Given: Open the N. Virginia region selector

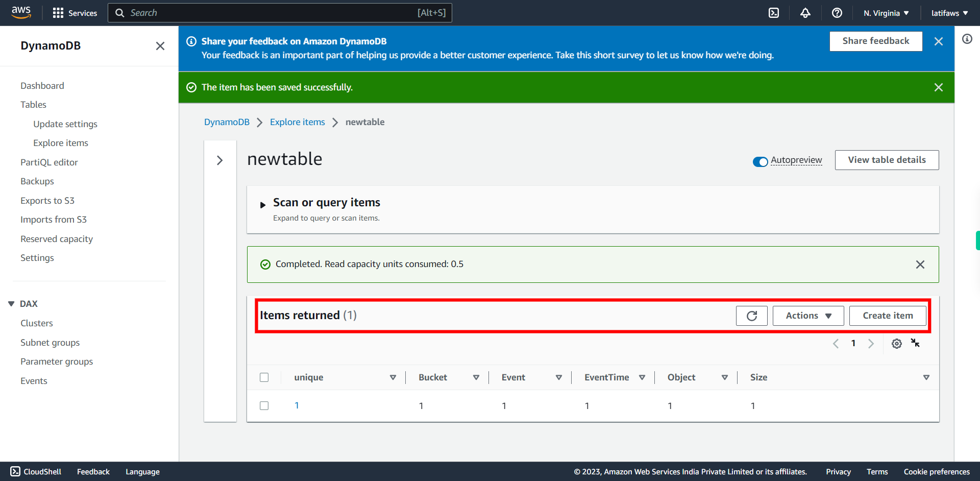Looking at the screenshot, I should (886, 13).
